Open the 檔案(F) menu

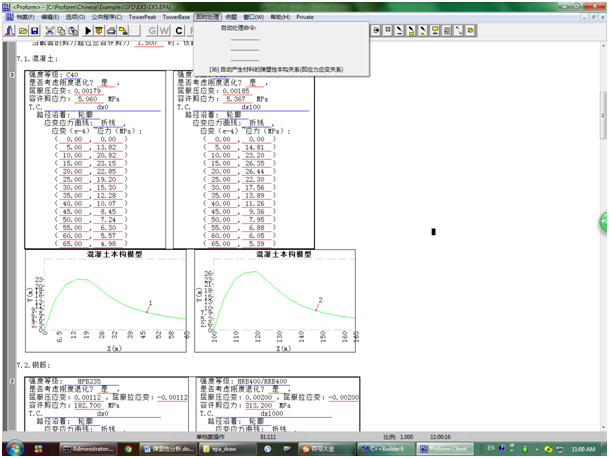(25, 17)
